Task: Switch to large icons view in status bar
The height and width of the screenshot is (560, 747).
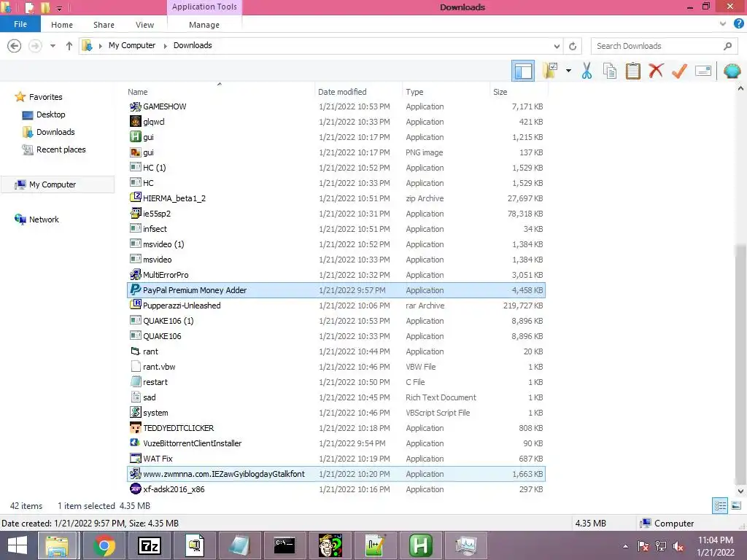Action: pyautogui.click(x=736, y=506)
